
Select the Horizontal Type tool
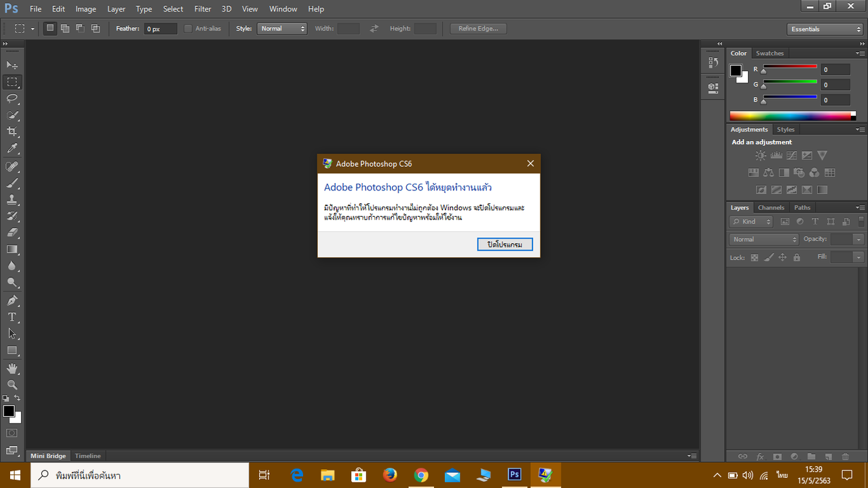point(12,317)
